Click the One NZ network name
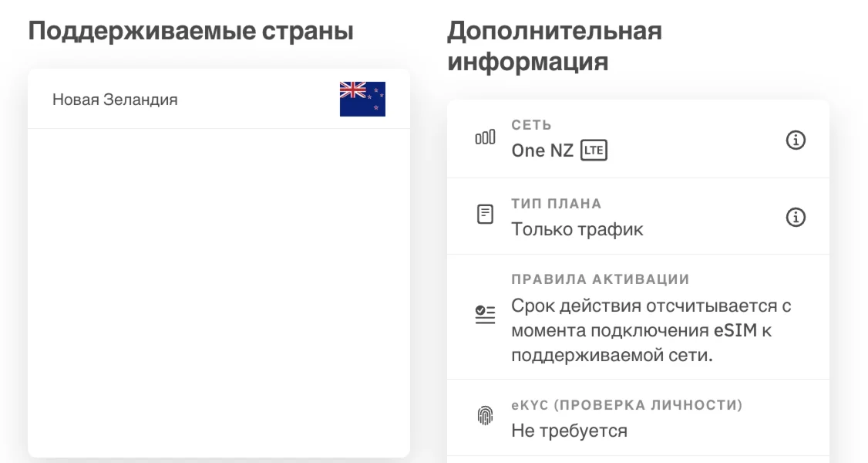The image size is (868, 463). pyautogui.click(x=542, y=150)
